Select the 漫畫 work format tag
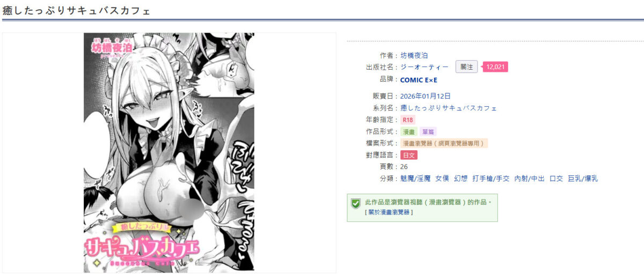Screen dimensions: 644x274 tap(409, 131)
